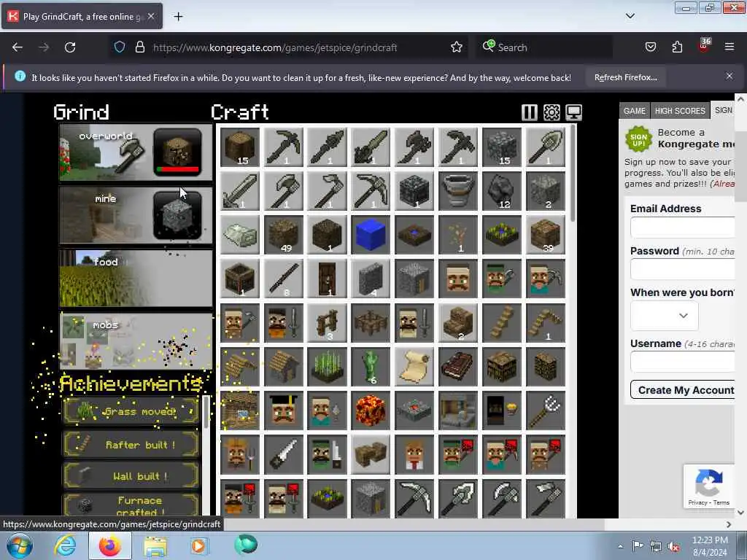Image resolution: width=747 pixels, height=560 pixels.
Task: Craft the blue water block
Action: [x=371, y=235]
